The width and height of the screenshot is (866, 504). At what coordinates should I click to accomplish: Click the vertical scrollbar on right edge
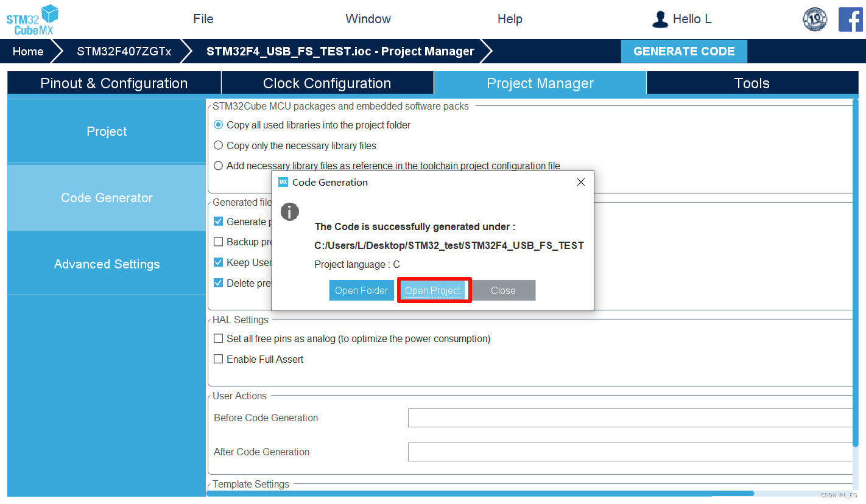click(x=856, y=274)
